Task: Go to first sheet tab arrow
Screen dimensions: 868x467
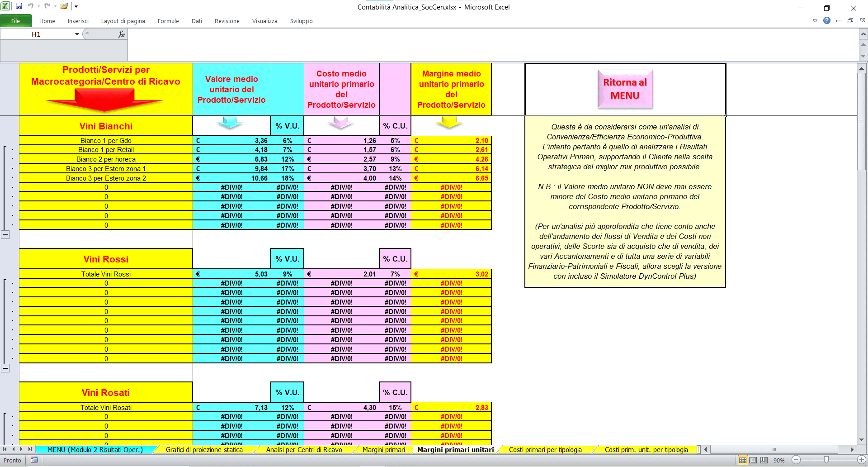Action: pos(5,449)
